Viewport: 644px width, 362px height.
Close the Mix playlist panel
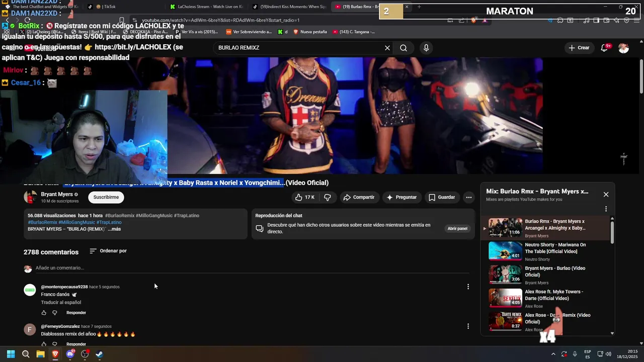coord(606,194)
